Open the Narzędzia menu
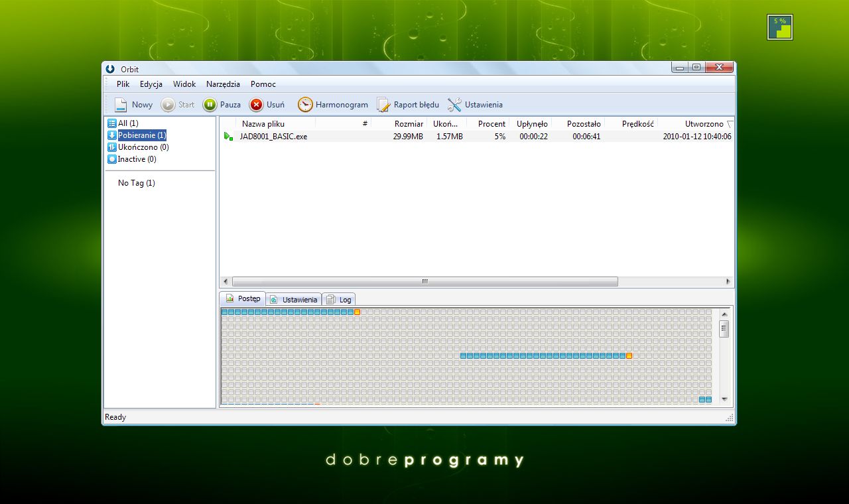Viewport: 849px width, 504px height. tap(223, 84)
